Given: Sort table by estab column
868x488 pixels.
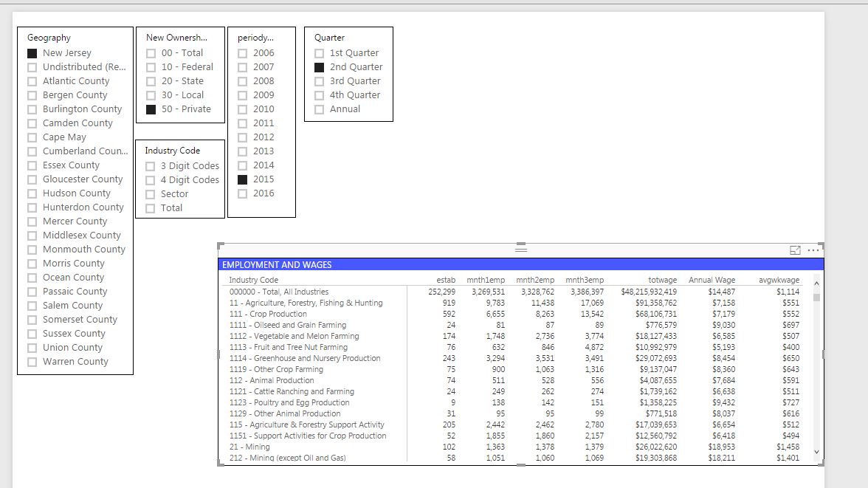Looking at the screenshot, I should tap(446, 280).
